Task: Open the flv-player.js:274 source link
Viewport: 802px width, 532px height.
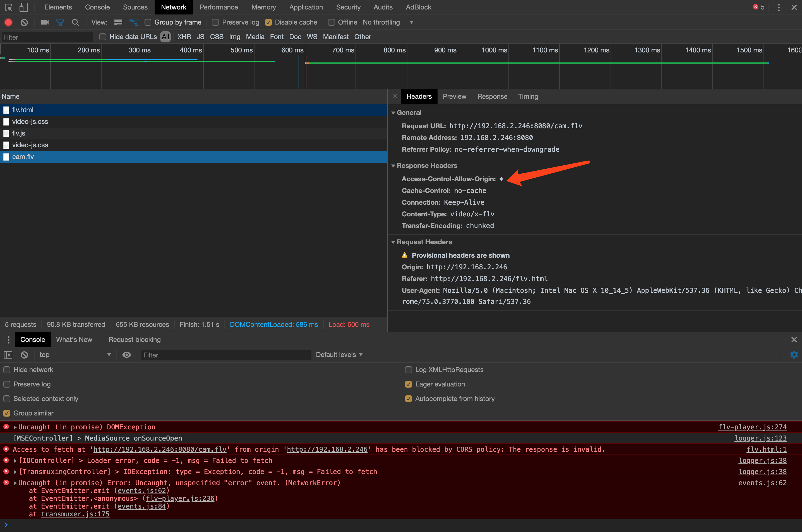Action: 752,427
